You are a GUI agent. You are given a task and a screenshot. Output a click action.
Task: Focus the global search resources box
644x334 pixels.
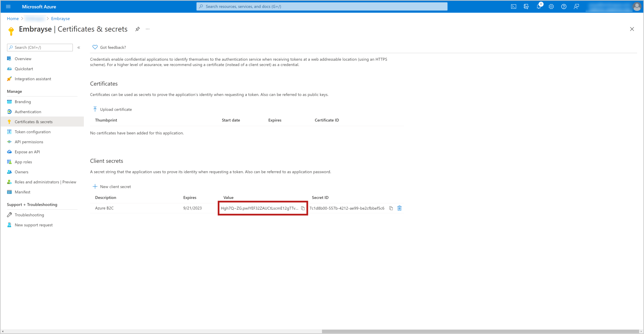point(322,6)
